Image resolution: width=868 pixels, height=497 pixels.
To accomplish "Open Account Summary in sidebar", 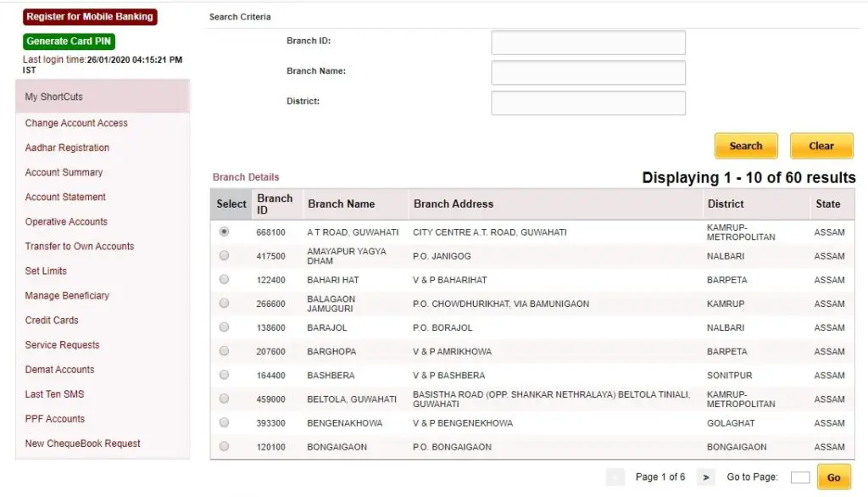I will [64, 172].
